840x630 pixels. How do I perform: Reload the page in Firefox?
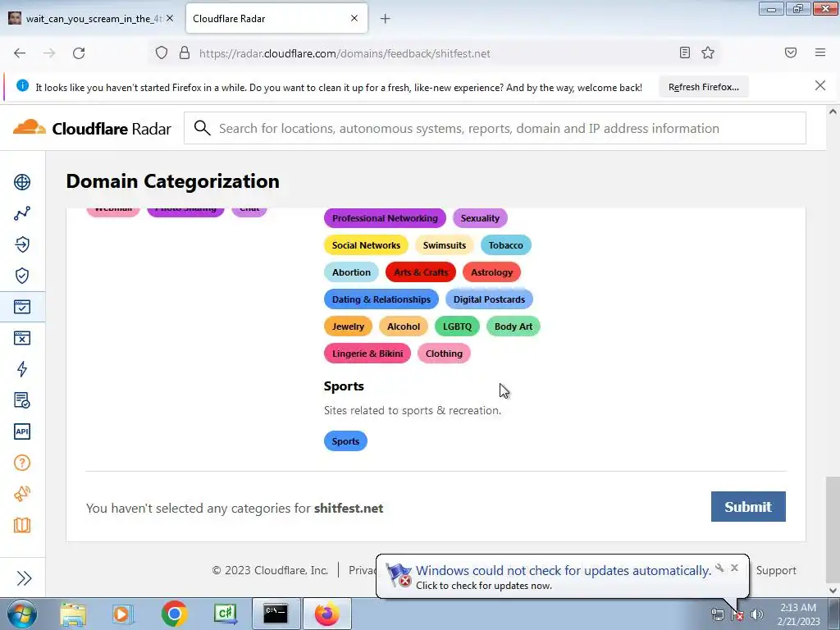79,53
